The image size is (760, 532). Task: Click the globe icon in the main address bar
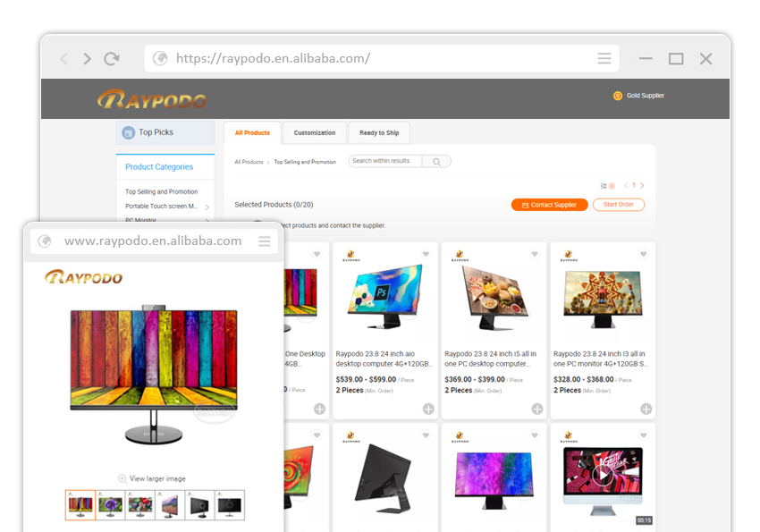(160, 59)
